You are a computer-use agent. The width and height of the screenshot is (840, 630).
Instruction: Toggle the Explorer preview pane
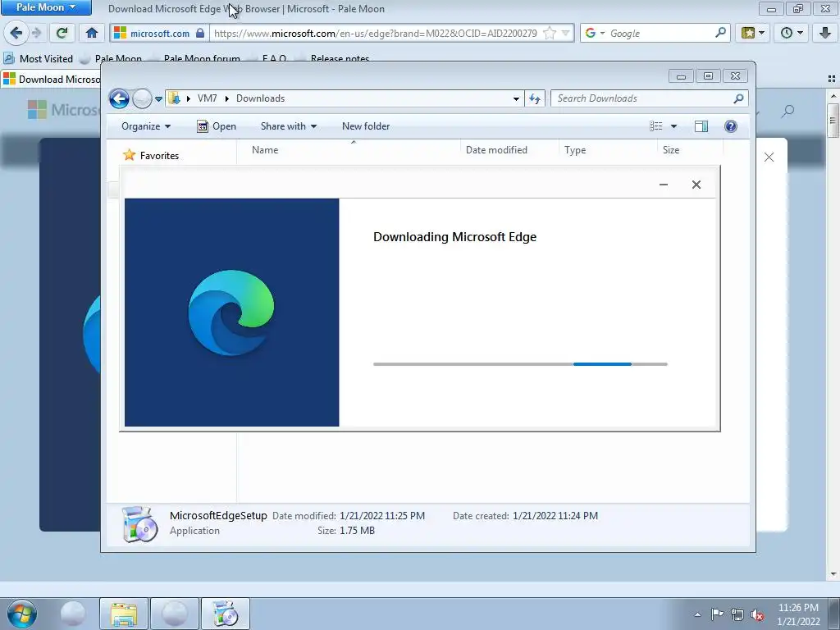coord(701,126)
